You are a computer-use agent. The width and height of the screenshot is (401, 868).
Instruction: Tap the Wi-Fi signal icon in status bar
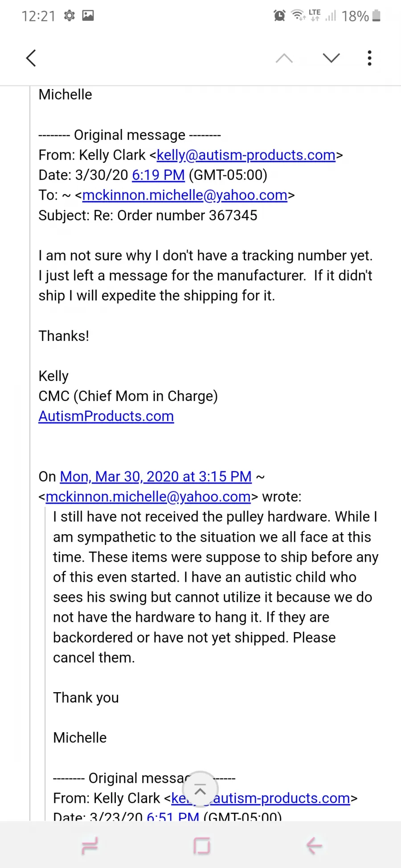[298, 15]
